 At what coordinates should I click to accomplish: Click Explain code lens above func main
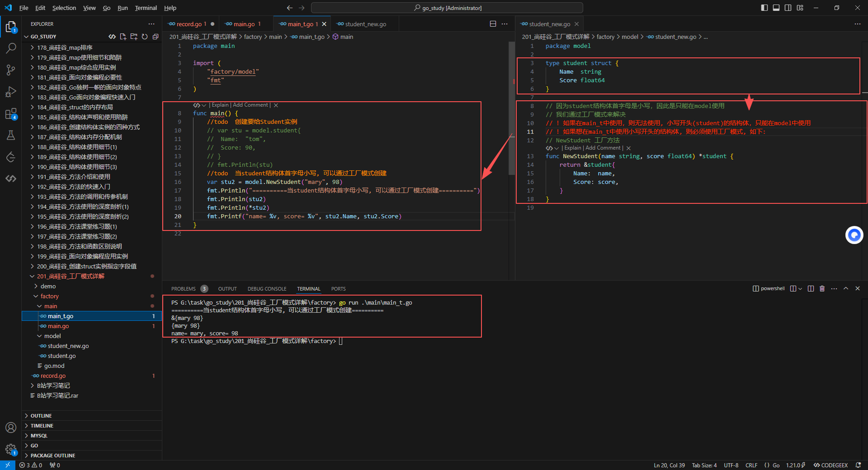click(220, 105)
